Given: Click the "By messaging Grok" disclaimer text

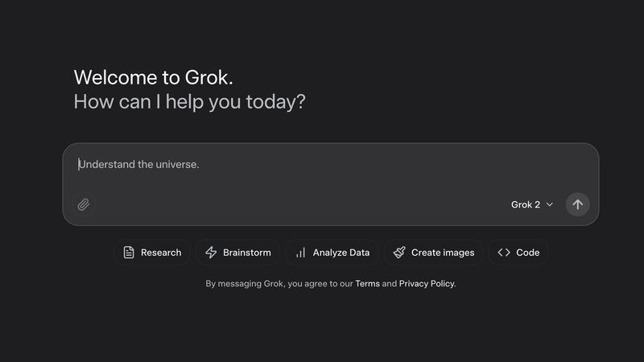Looking at the screenshot, I should pyautogui.click(x=274, y=284).
